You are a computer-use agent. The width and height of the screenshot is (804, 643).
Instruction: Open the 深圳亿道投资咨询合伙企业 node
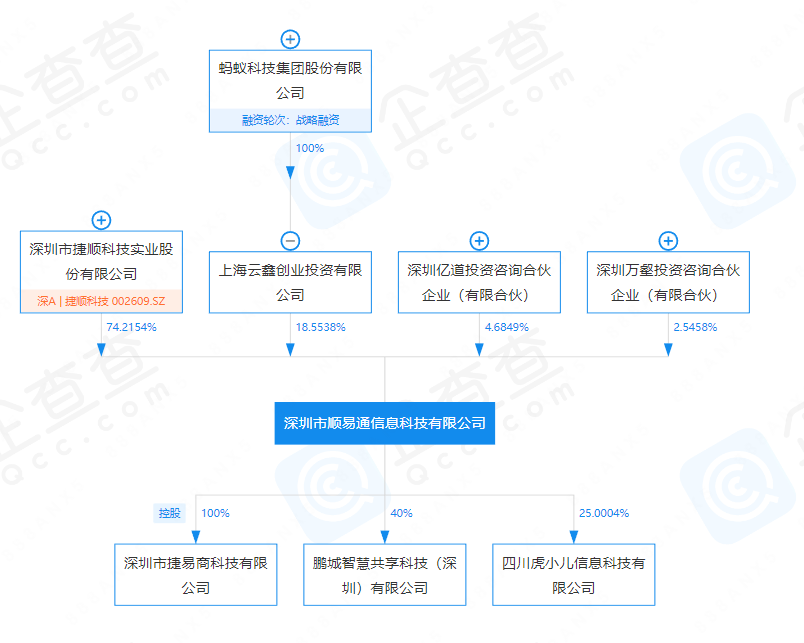click(x=479, y=282)
